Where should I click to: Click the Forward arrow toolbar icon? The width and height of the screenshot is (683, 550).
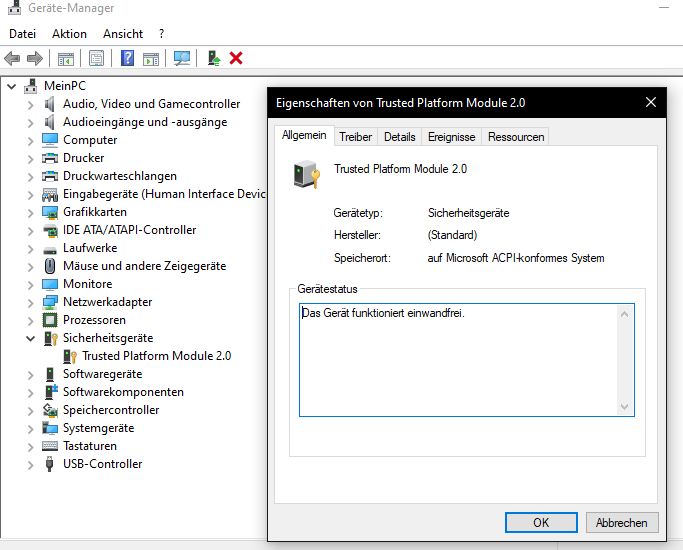[x=35, y=58]
